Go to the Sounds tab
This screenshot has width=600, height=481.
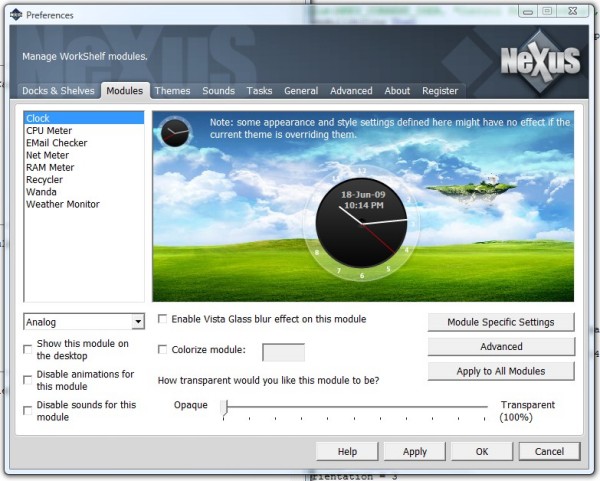[218, 91]
